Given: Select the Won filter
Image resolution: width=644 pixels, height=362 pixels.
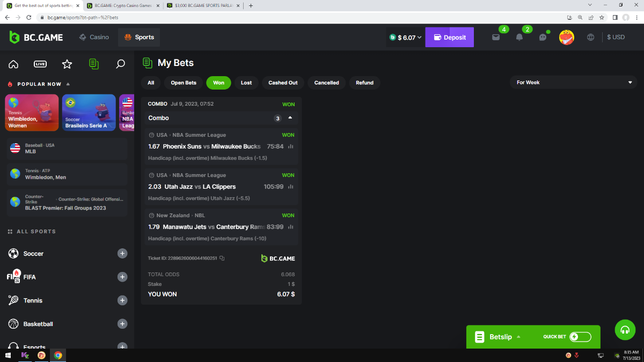Looking at the screenshot, I should pyautogui.click(x=218, y=83).
